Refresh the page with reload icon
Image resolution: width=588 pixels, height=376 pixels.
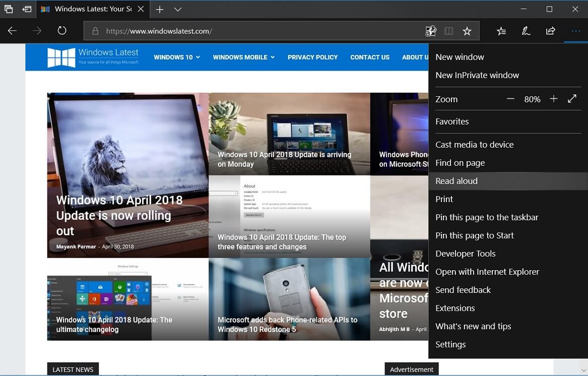point(62,31)
